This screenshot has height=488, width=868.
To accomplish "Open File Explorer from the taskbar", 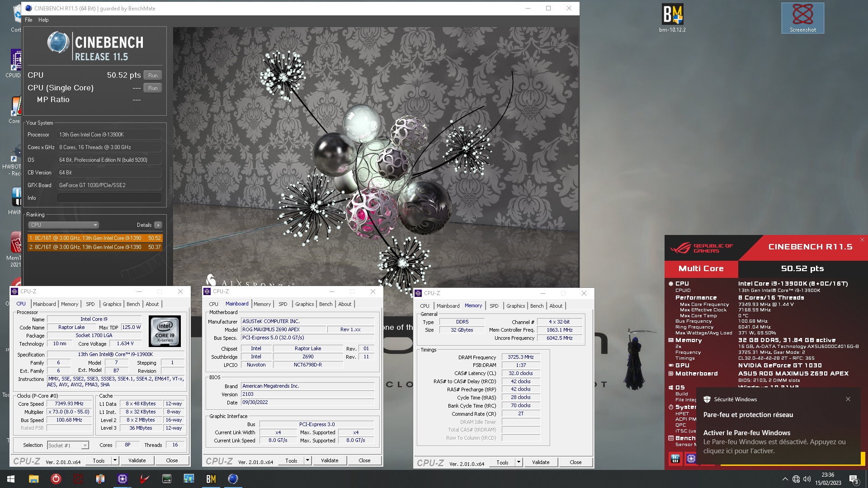I will point(33,479).
